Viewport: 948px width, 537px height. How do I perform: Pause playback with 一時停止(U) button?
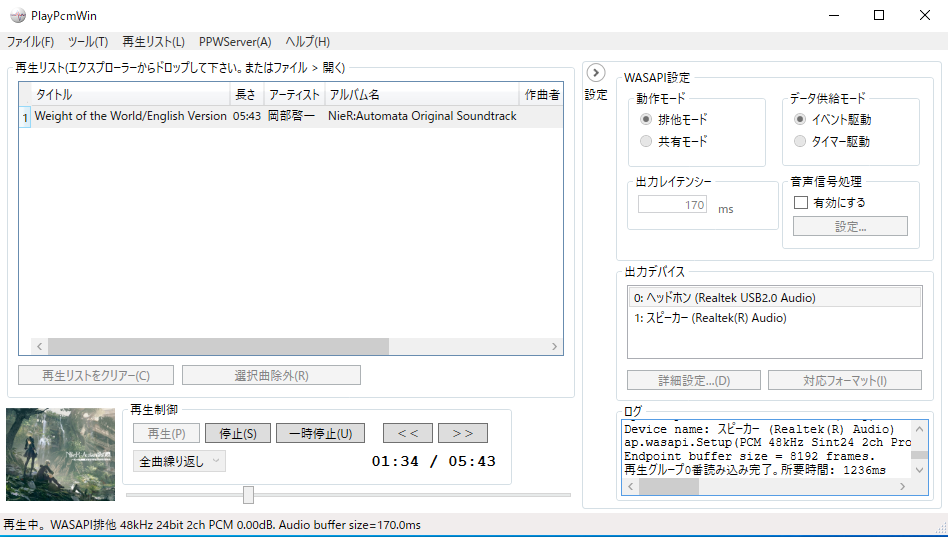(320, 433)
